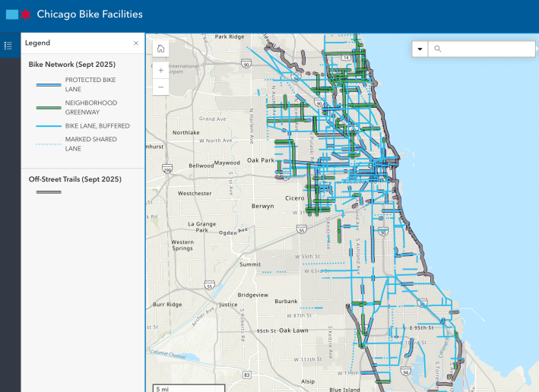Close the Legend panel
539x392 pixels.
[136, 43]
